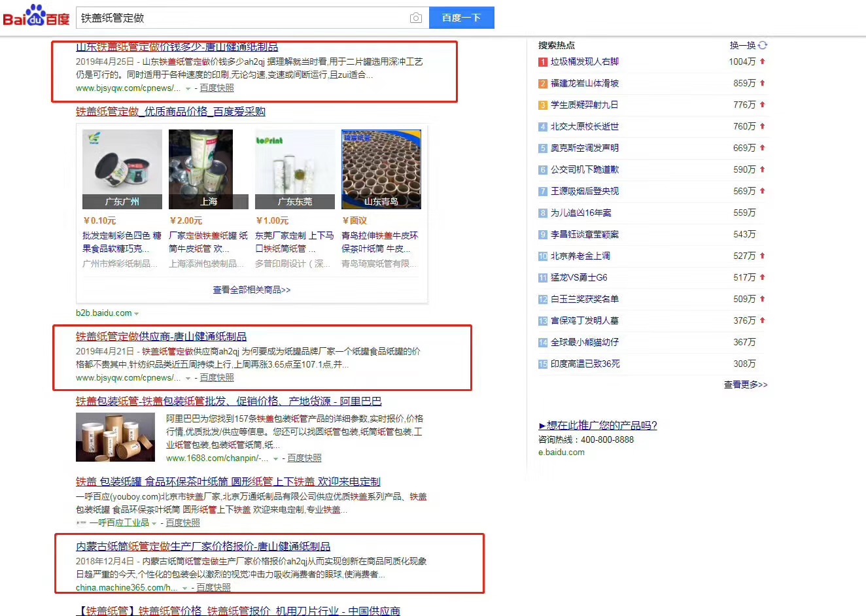This screenshot has height=616, width=866.
Task: Open the 山东青岛 paper tubes thumbnail
Action: 381,169
